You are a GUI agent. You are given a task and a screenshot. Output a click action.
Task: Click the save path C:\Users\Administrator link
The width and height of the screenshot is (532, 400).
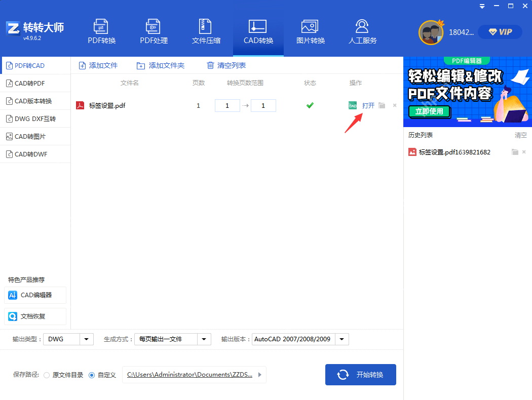click(x=189, y=375)
